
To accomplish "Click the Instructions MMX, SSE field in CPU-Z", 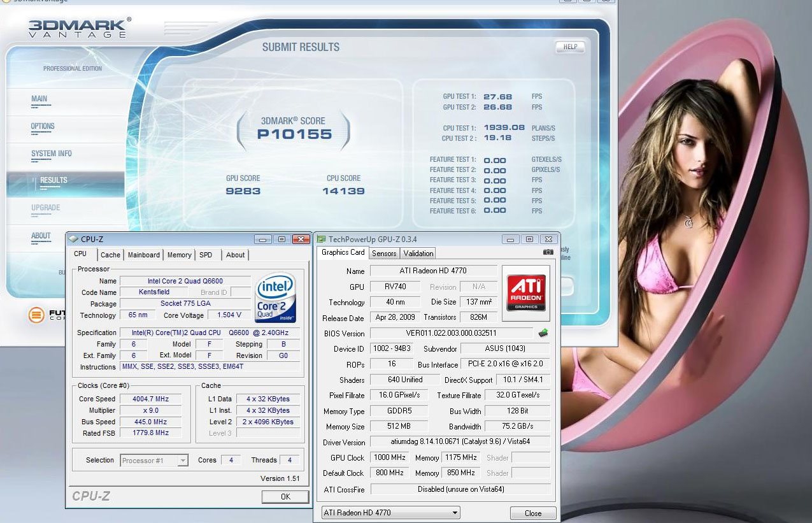I will click(210, 367).
